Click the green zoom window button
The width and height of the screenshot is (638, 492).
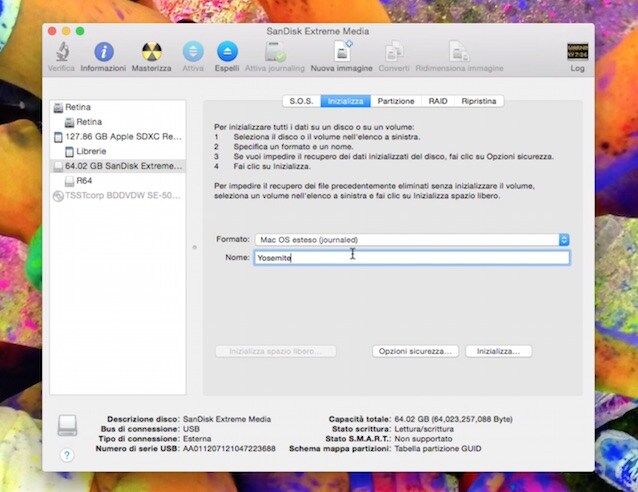pos(80,31)
